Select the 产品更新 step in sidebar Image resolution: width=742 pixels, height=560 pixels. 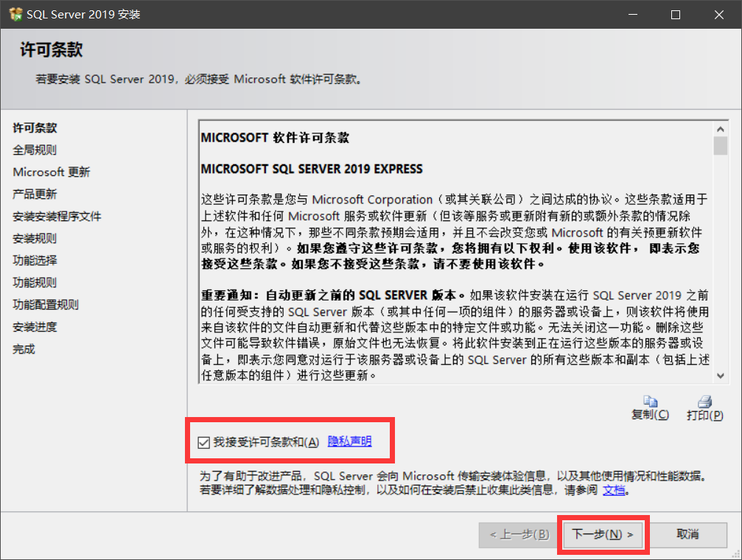pyautogui.click(x=35, y=194)
